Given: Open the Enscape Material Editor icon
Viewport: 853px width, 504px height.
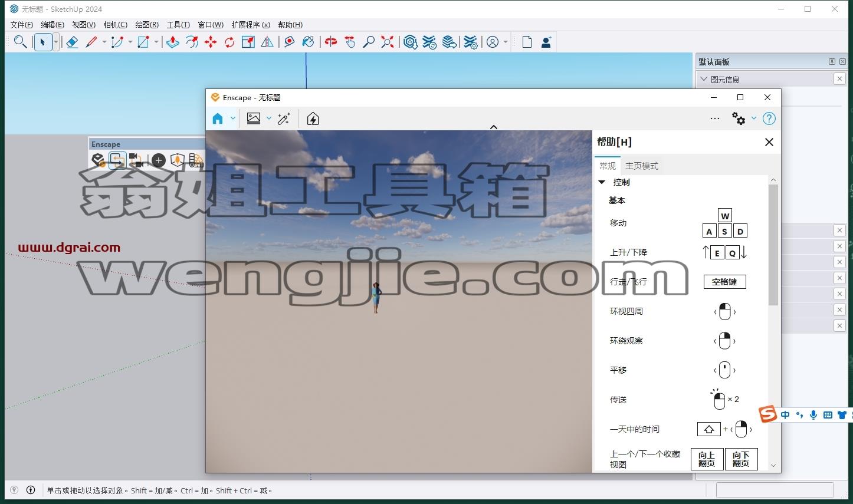Looking at the screenshot, I should 196,160.
